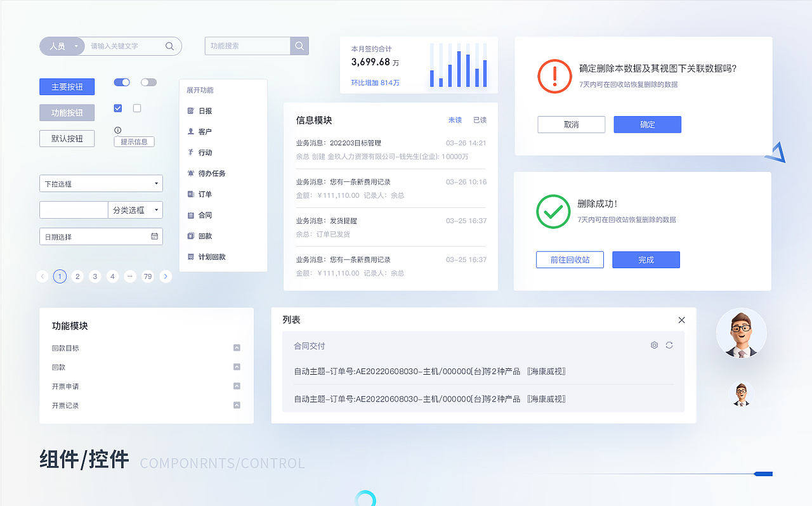Click 回款目标 in 功能模块 list

tap(65, 348)
